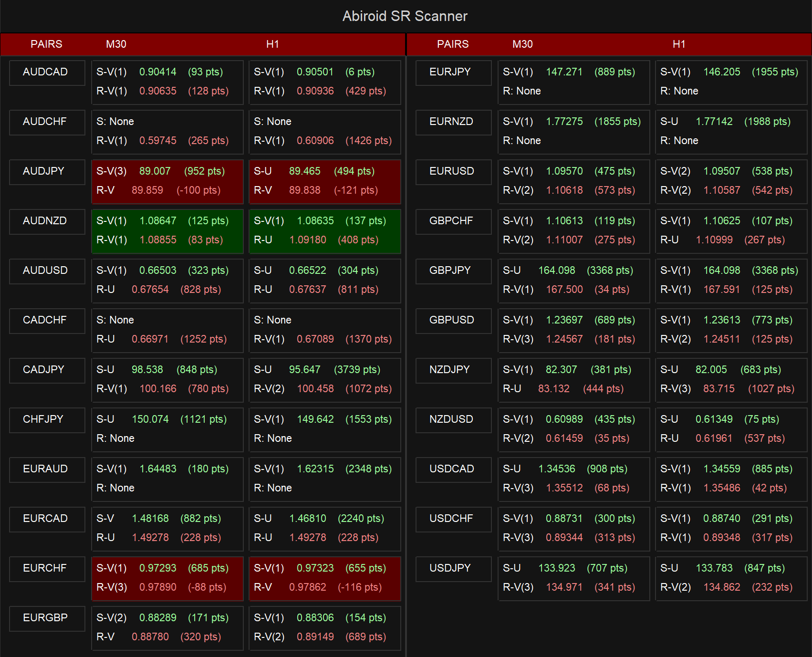Image resolution: width=812 pixels, height=657 pixels.
Task: Select USDCAD M30 resistance value 1.35512
Action: 564,488
